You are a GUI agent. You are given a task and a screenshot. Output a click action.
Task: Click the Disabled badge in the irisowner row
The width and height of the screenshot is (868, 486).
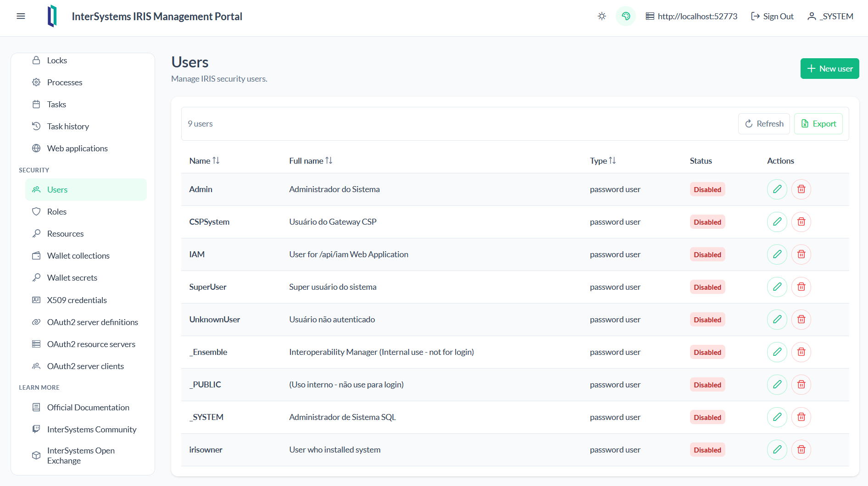(x=707, y=450)
